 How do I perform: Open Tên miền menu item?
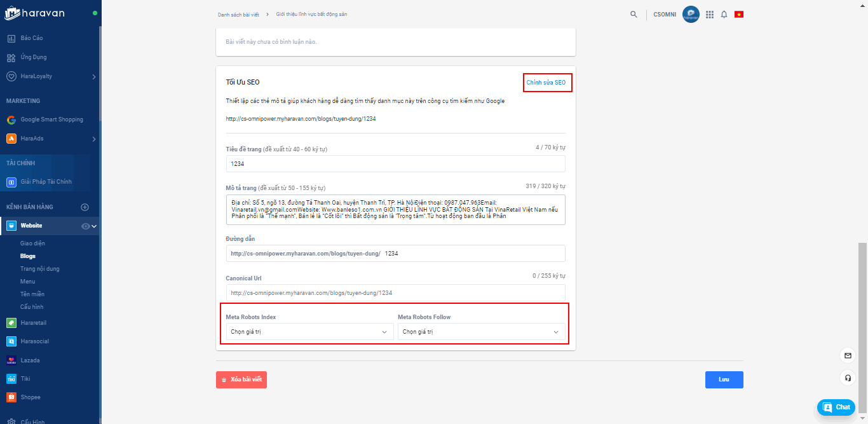tap(32, 294)
